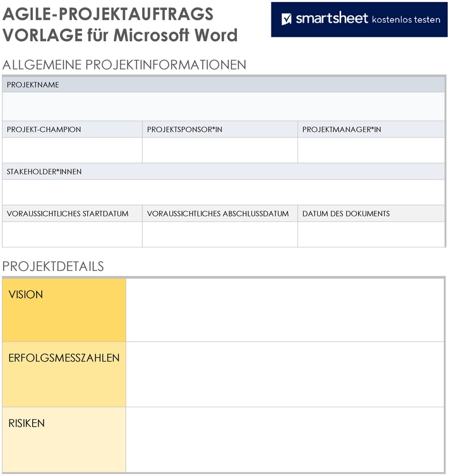Click the white cell next to RISIKEN
This screenshot has width=449, height=476.
pos(285,439)
